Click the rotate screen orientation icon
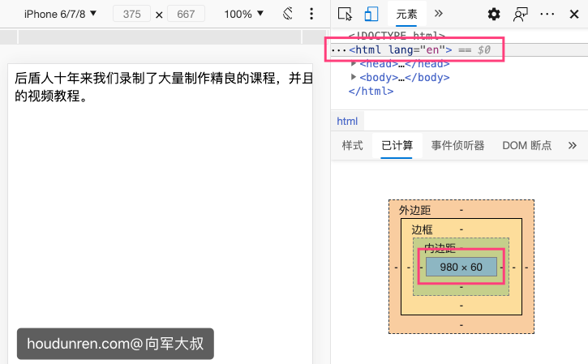588x364 pixels. coord(288,14)
